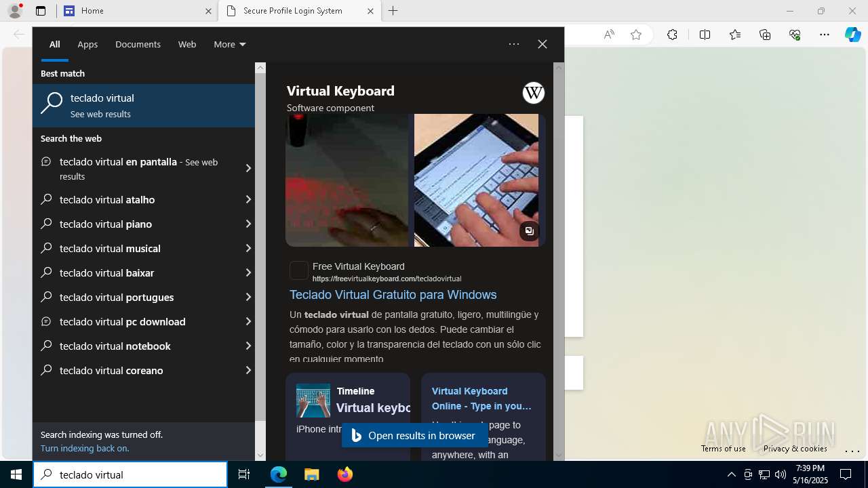
Task: Open Task View on the taskbar
Action: 244,474
